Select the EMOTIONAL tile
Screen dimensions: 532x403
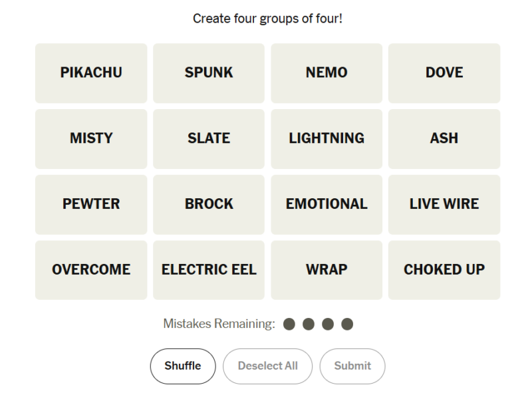[327, 205]
